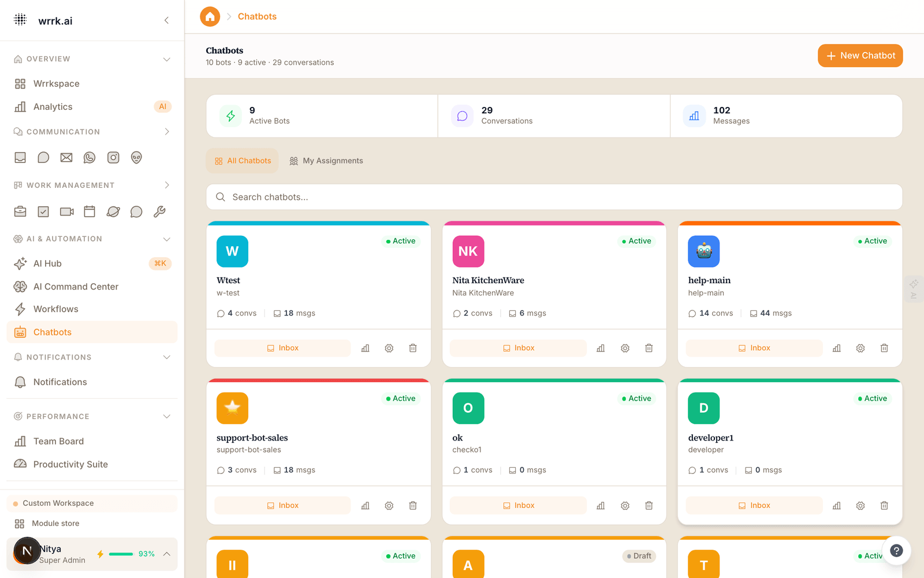924x578 pixels.
Task: Open Inbox for support-bot-sales
Action: [x=282, y=505]
